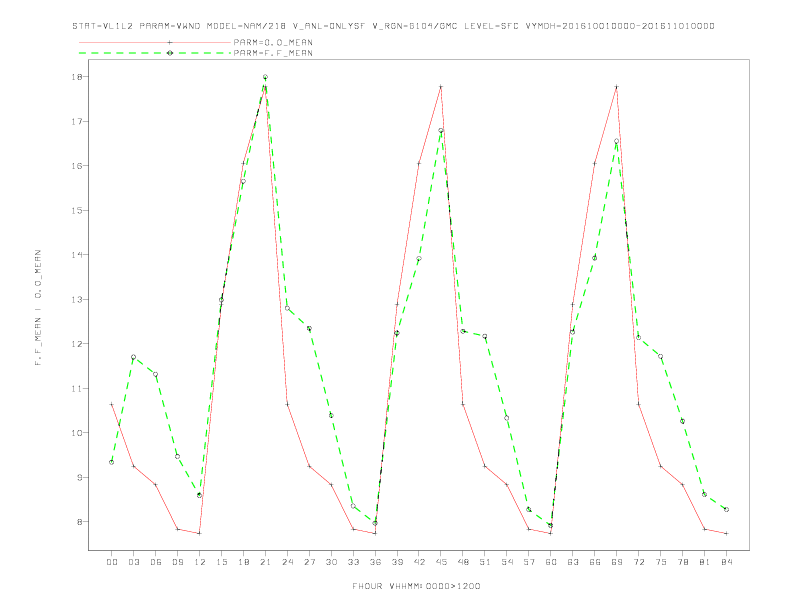Click x-axis tick label 00

[x=112, y=562]
